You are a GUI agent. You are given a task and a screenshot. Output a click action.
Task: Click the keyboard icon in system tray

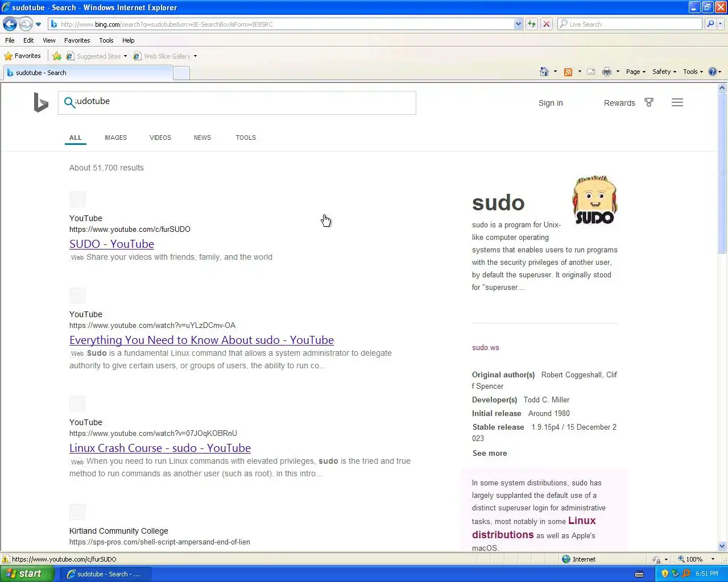639,574
